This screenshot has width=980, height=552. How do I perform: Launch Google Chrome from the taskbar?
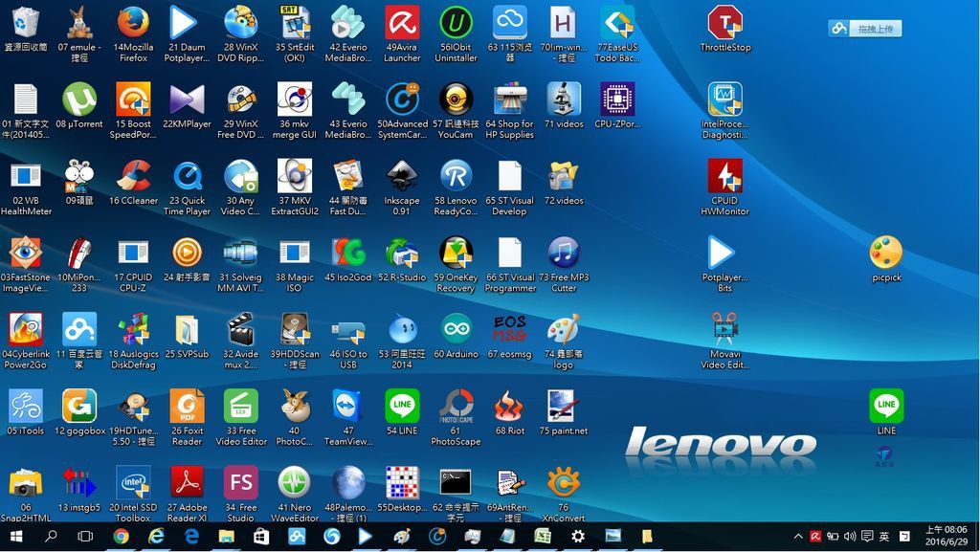point(121,537)
